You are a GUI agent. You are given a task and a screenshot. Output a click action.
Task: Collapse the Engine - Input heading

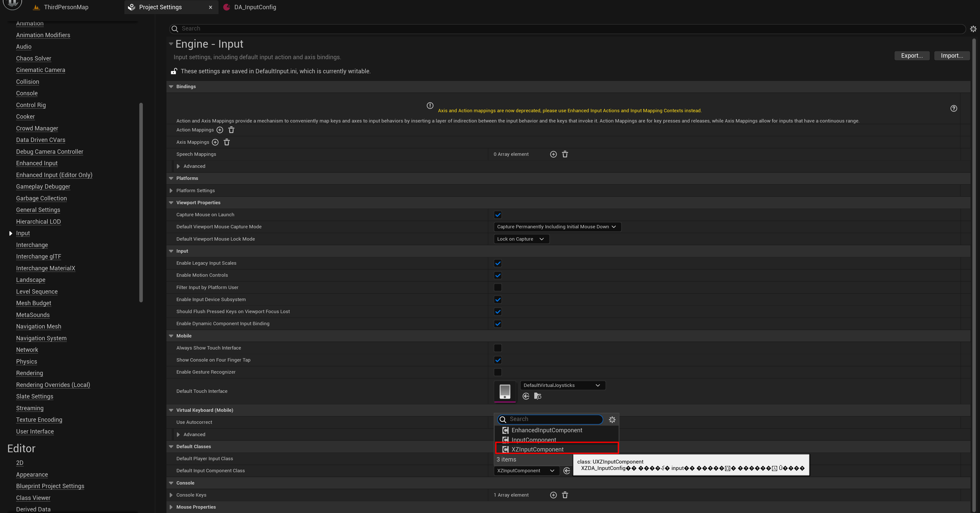pos(171,44)
